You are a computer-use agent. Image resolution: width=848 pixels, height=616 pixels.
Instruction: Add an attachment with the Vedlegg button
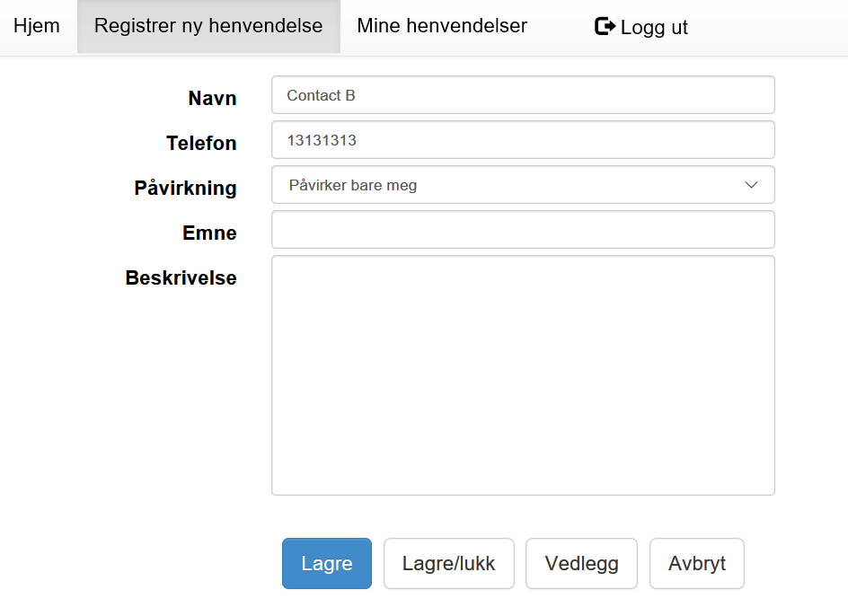[x=581, y=564]
